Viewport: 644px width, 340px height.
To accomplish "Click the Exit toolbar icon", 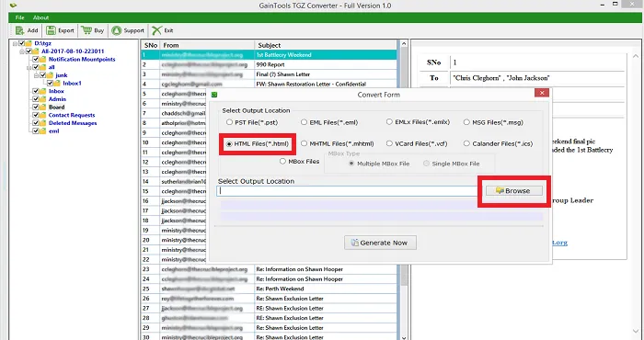I will tap(156, 30).
